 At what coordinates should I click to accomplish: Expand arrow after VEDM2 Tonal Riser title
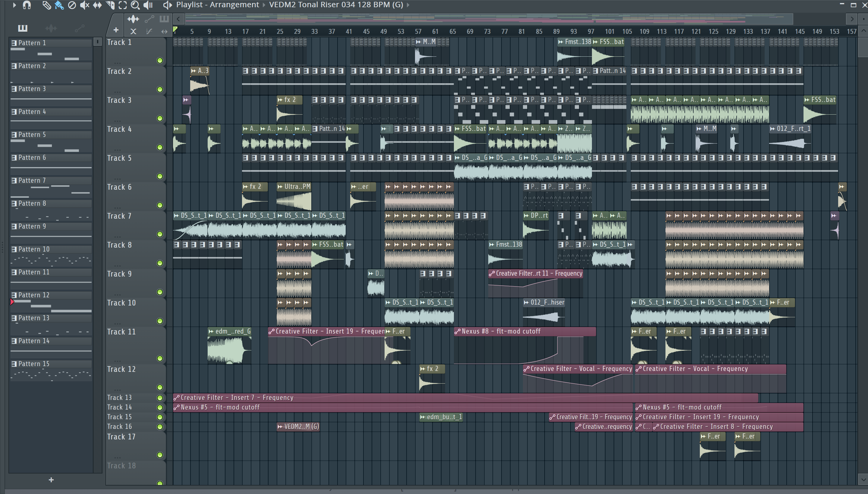(x=408, y=5)
